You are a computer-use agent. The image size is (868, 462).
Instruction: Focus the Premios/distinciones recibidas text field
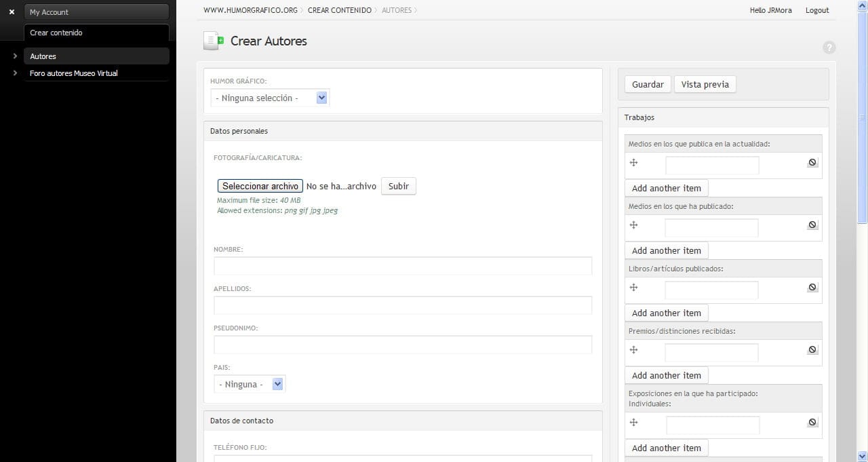tap(711, 353)
